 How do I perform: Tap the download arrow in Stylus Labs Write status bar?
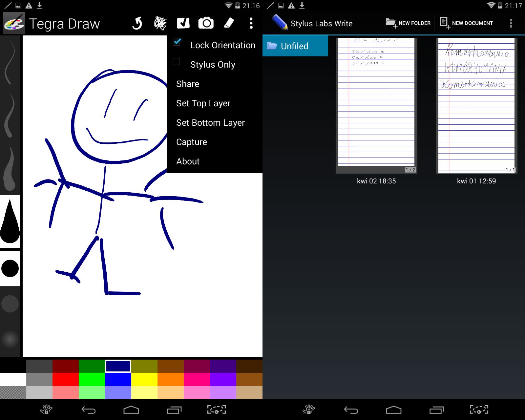[302, 6]
